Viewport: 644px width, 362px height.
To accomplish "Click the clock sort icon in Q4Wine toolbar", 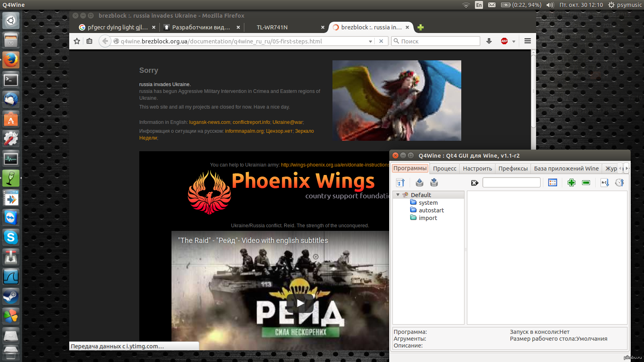I will (619, 183).
